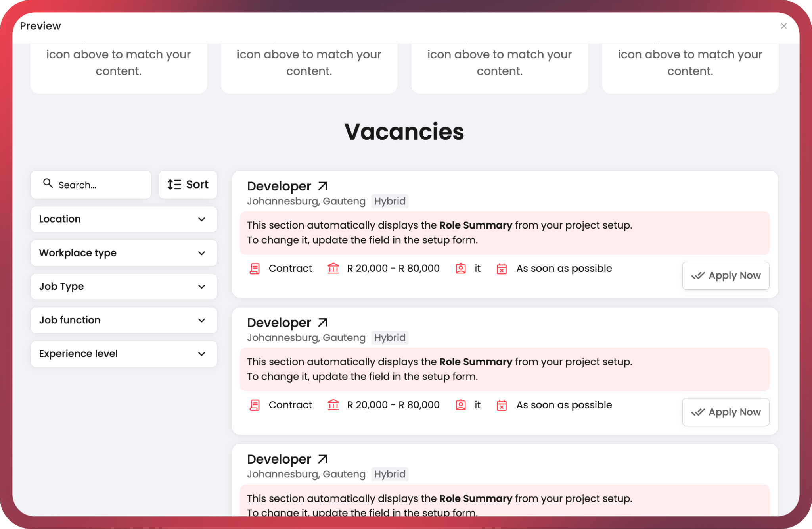812x529 pixels.
Task: Click calendar icon in second vacancy
Action: [502, 405]
